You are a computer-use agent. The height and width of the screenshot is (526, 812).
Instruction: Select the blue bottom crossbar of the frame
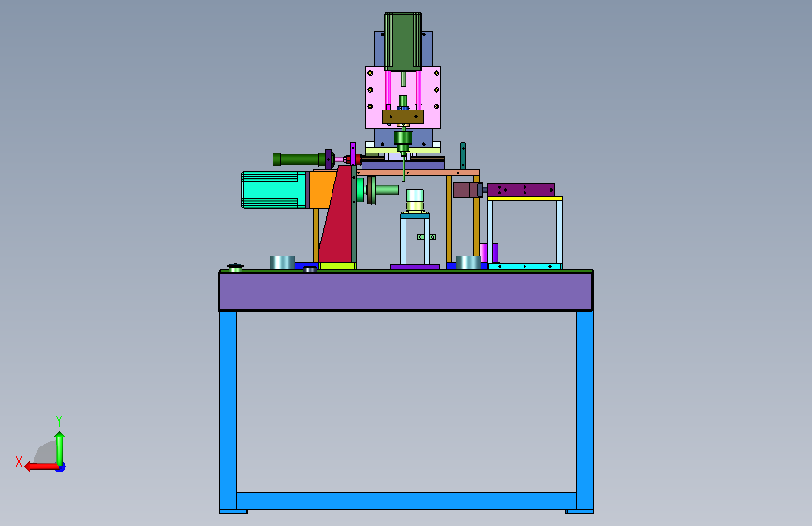(406, 501)
